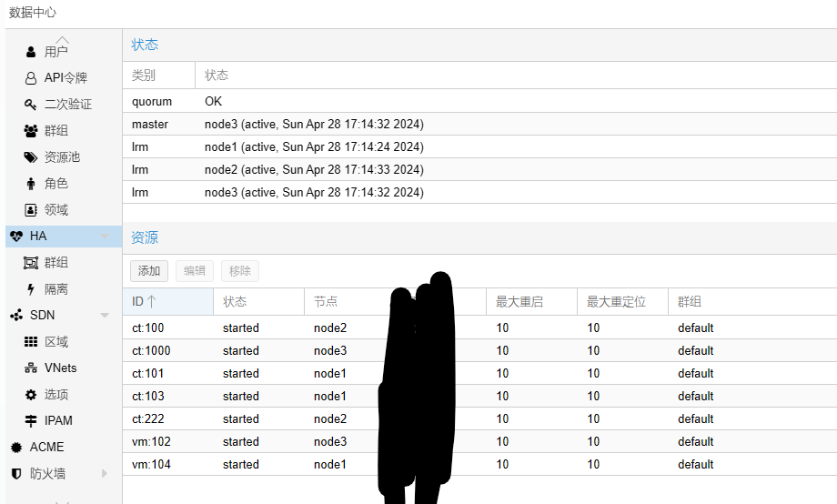Click the 资源池 tags icon
The height and width of the screenshot is (504, 837).
tap(31, 157)
